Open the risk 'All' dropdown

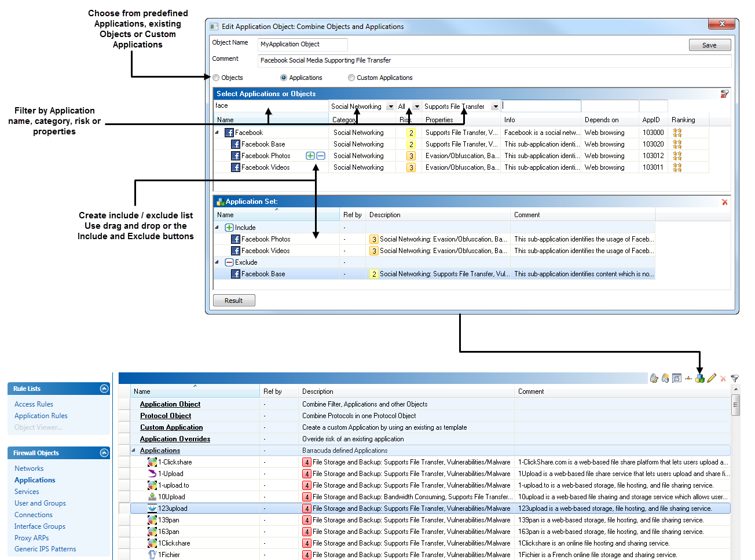[416, 107]
